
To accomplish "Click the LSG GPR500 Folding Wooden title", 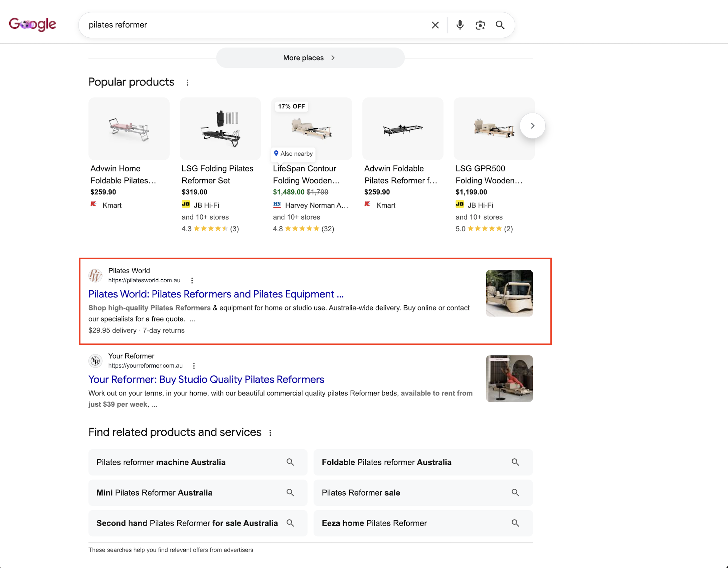I will pos(489,174).
